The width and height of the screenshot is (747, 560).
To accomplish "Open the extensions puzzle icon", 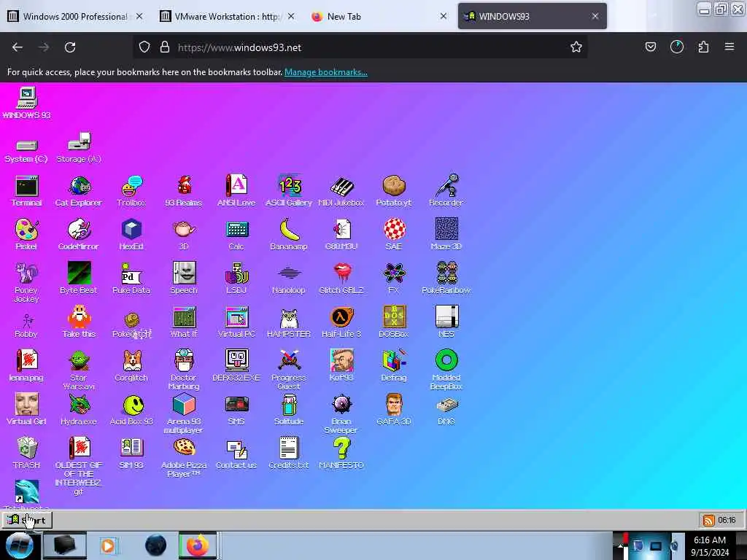I will (703, 47).
